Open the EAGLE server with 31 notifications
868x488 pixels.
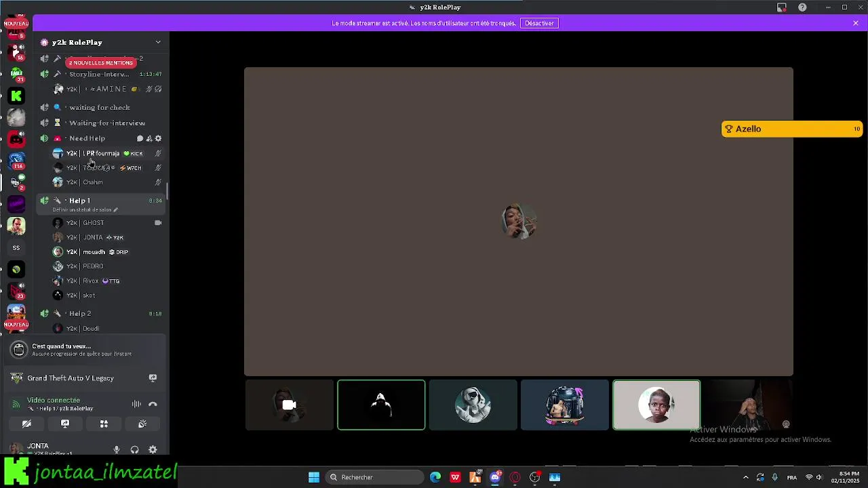(16, 74)
